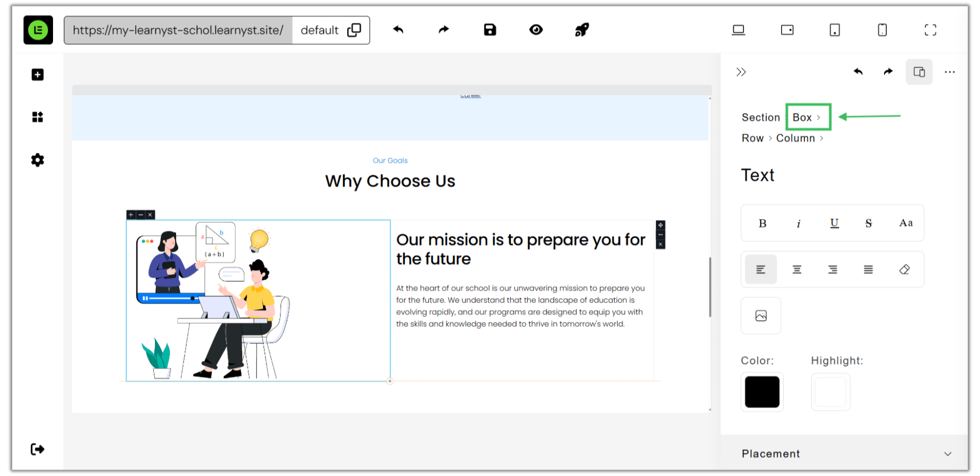Undo using the top toolbar arrow
980x476 pixels.
click(x=398, y=30)
